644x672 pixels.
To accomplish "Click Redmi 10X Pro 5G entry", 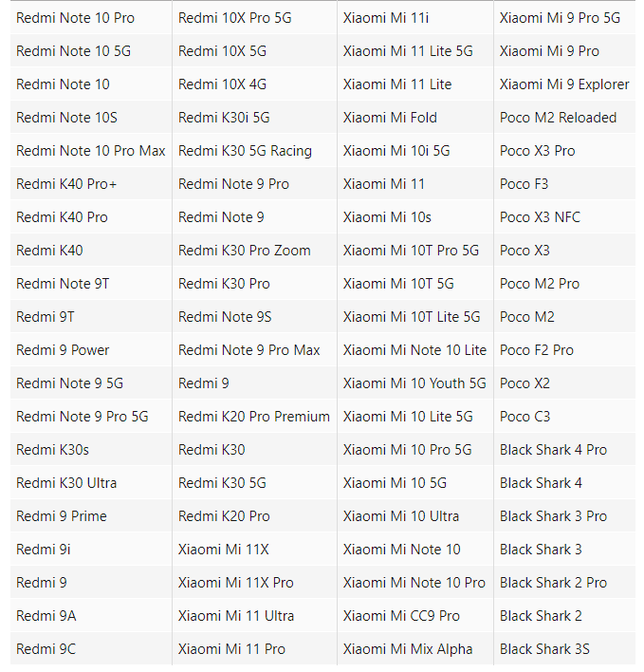I will pyautogui.click(x=234, y=18).
